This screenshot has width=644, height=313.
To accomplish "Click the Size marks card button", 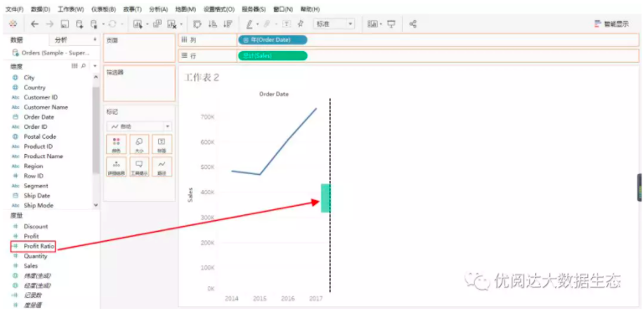I will point(139,145).
